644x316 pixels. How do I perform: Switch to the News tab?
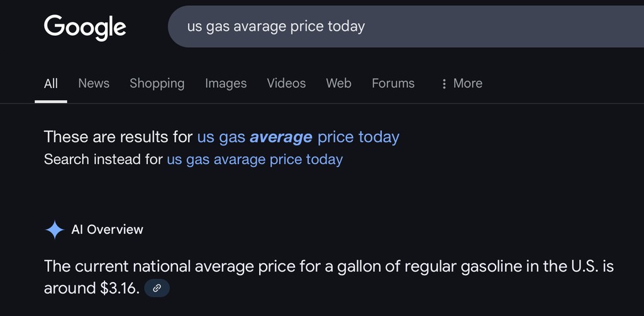point(94,84)
